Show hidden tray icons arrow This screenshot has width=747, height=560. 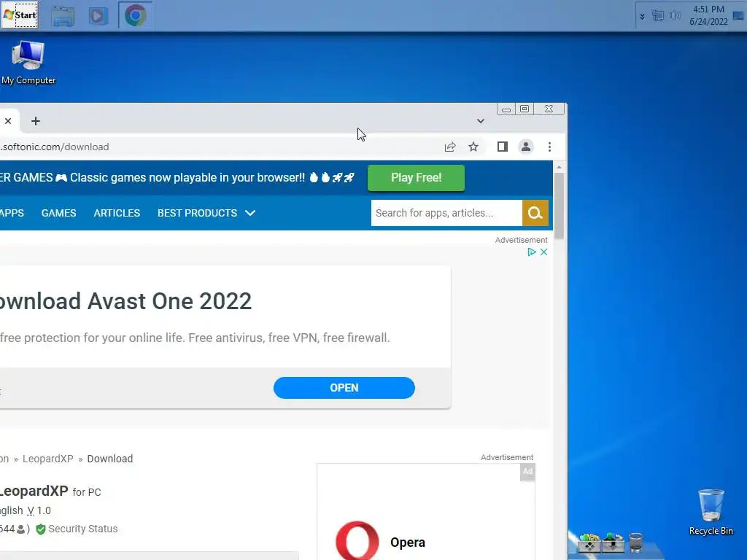642,17
